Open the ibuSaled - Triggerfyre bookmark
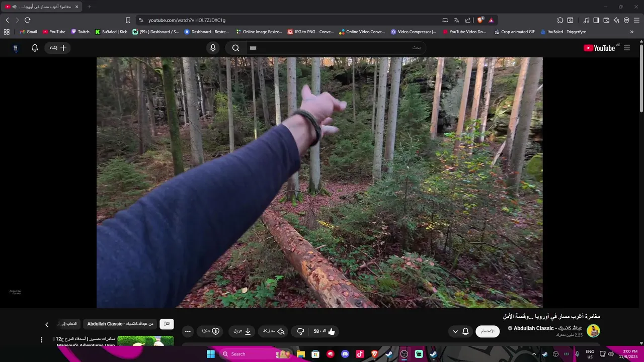Image resolution: width=644 pixels, height=362 pixels. pos(563,32)
